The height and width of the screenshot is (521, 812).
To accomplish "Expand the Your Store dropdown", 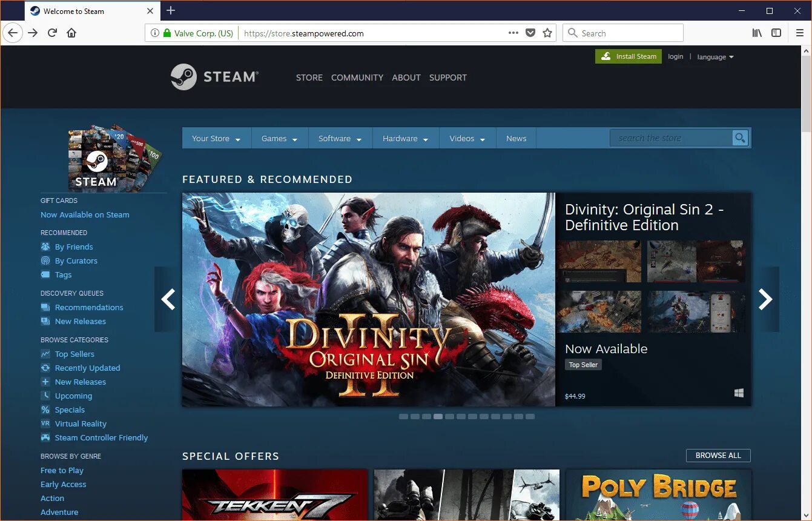I will tap(217, 138).
